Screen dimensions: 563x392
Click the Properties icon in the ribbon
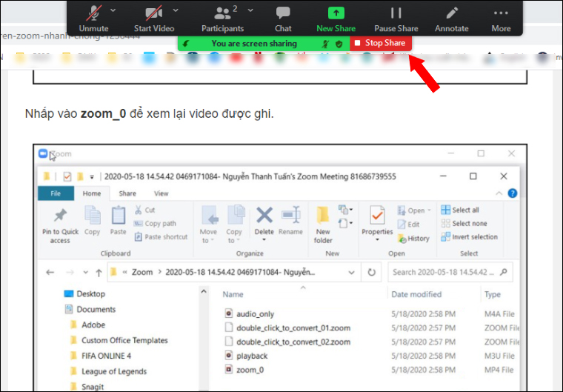(x=377, y=215)
